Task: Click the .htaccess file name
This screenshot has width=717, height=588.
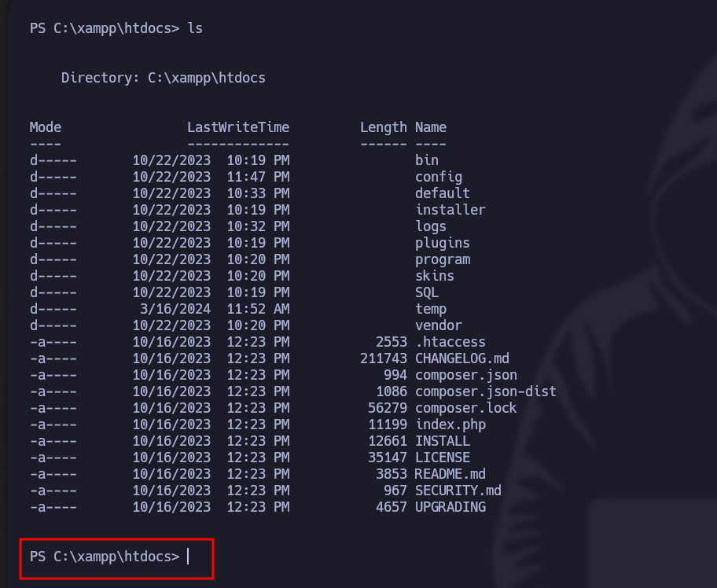Action: point(450,342)
